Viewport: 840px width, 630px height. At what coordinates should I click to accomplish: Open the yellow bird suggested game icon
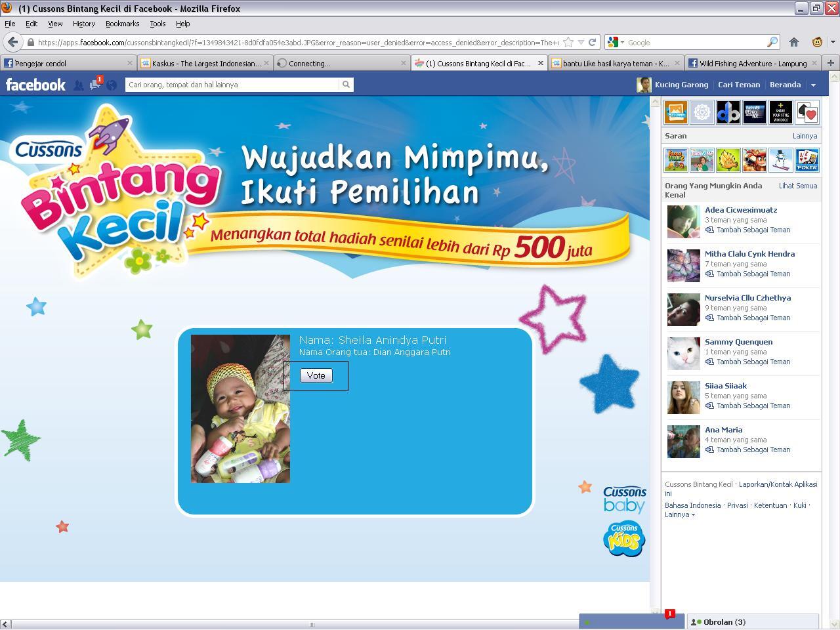pyautogui.click(x=728, y=159)
